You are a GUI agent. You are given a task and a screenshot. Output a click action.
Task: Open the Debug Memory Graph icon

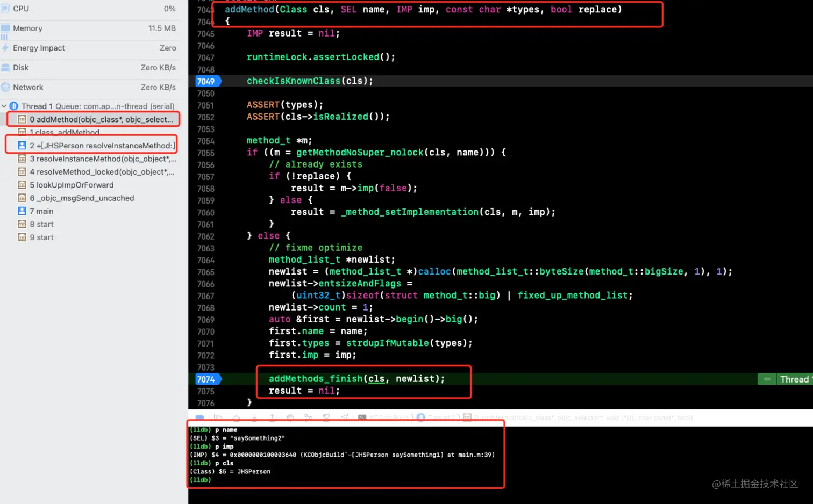coord(308,417)
